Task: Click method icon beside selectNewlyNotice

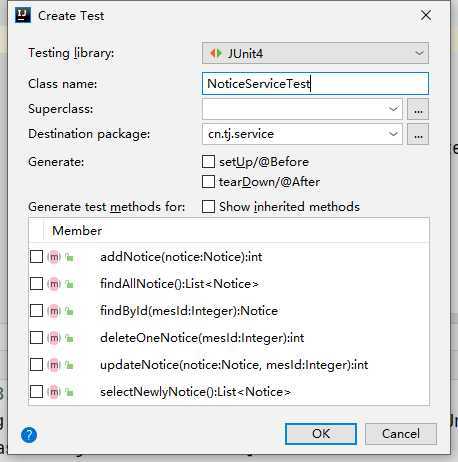Action: coord(54,392)
